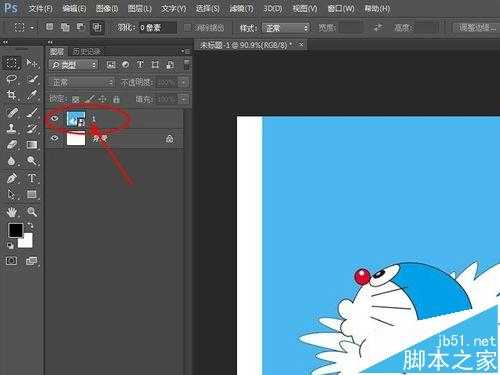The image size is (500, 375).
Task: Toggle lock all in Layers panel
Action: click(116, 99)
